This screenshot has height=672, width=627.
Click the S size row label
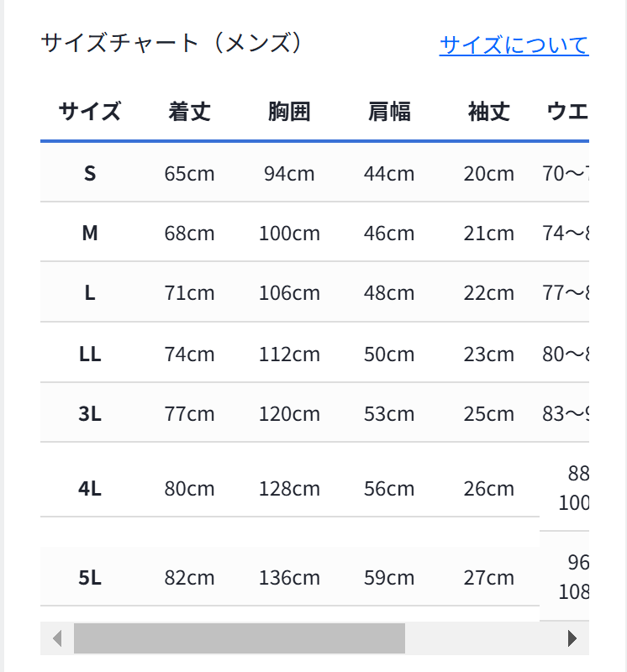point(90,174)
